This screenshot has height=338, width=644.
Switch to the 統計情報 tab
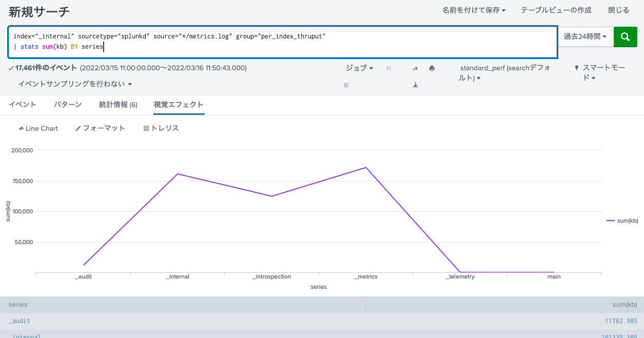[x=118, y=104]
